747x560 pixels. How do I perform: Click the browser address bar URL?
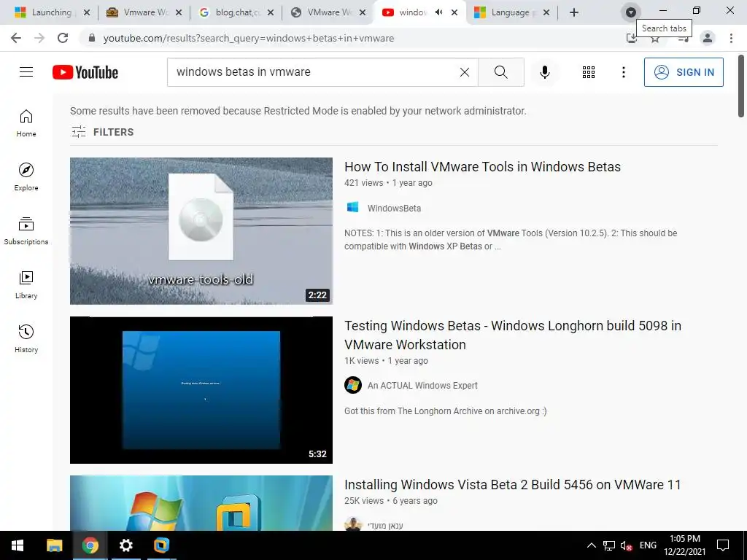coord(249,38)
